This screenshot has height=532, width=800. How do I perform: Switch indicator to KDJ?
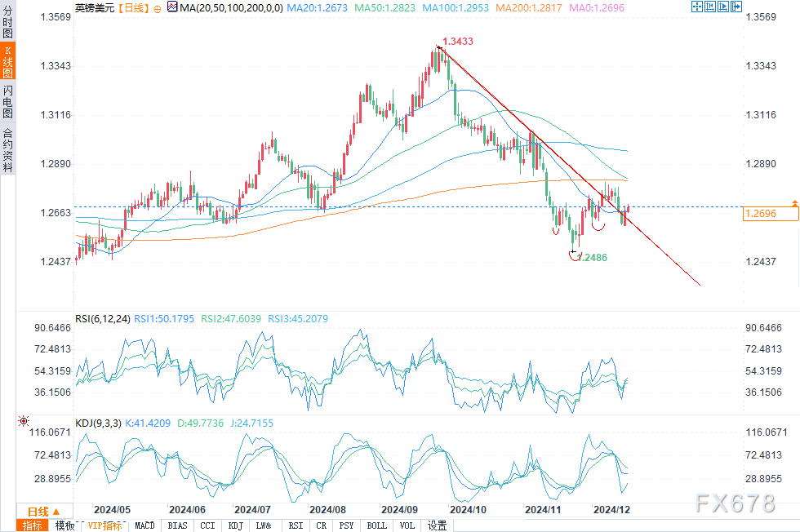235,525
